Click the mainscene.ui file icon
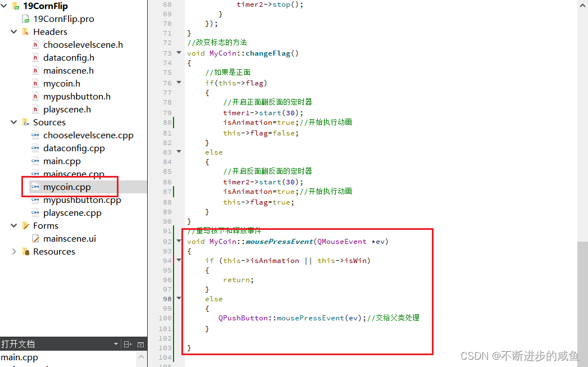 35,239
